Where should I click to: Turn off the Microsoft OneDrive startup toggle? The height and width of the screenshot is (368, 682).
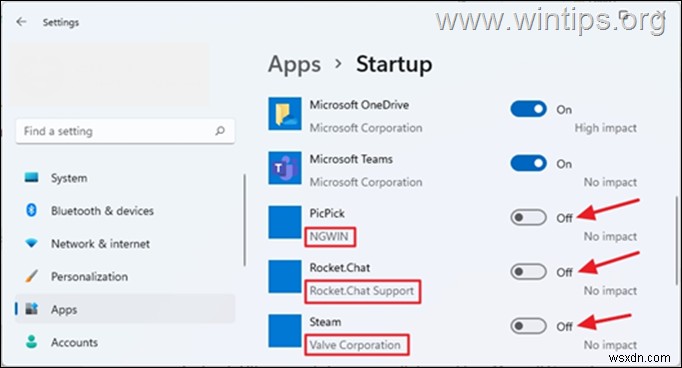(x=528, y=109)
